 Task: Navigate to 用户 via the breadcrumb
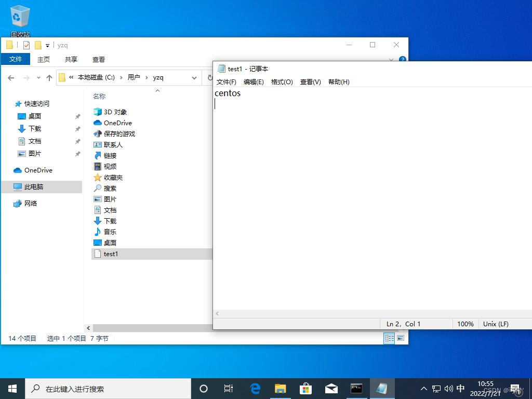(134, 77)
